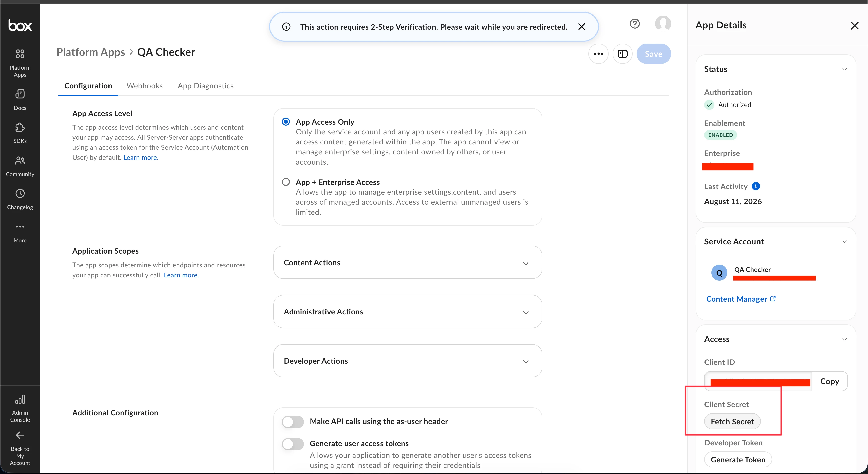
Task: Go to Community in the sidebar
Action: (x=20, y=166)
